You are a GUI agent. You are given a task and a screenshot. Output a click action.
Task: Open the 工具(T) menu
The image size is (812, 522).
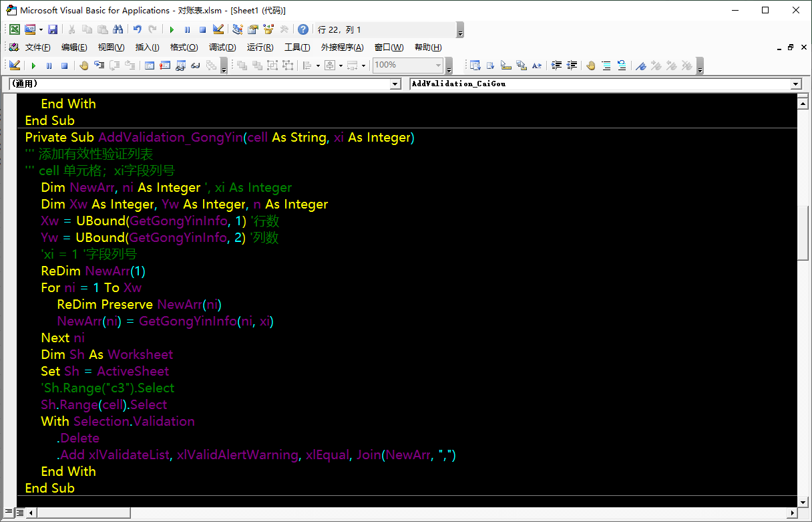point(297,47)
